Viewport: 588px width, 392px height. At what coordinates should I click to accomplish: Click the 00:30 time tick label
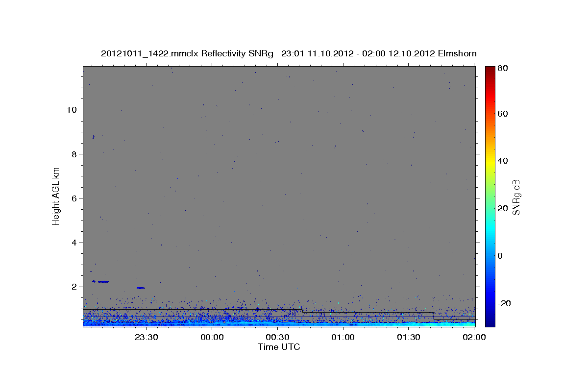coord(278,337)
